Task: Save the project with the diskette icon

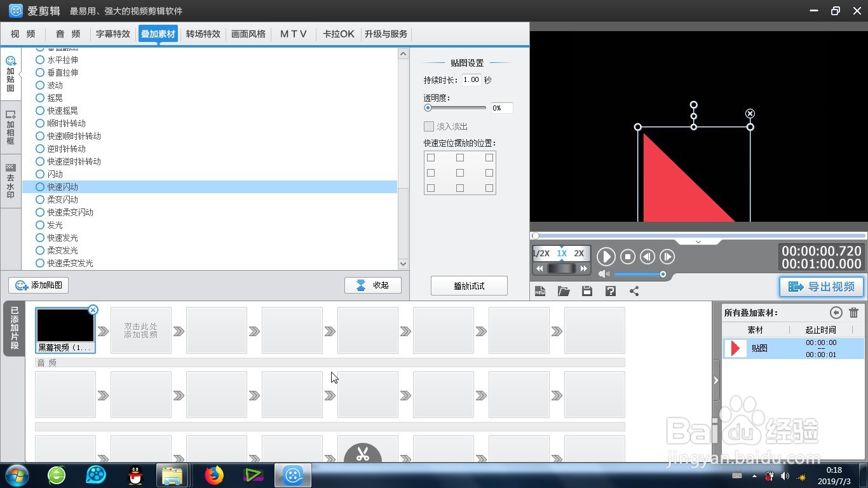Action: pyautogui.click(x=587, y=290)
